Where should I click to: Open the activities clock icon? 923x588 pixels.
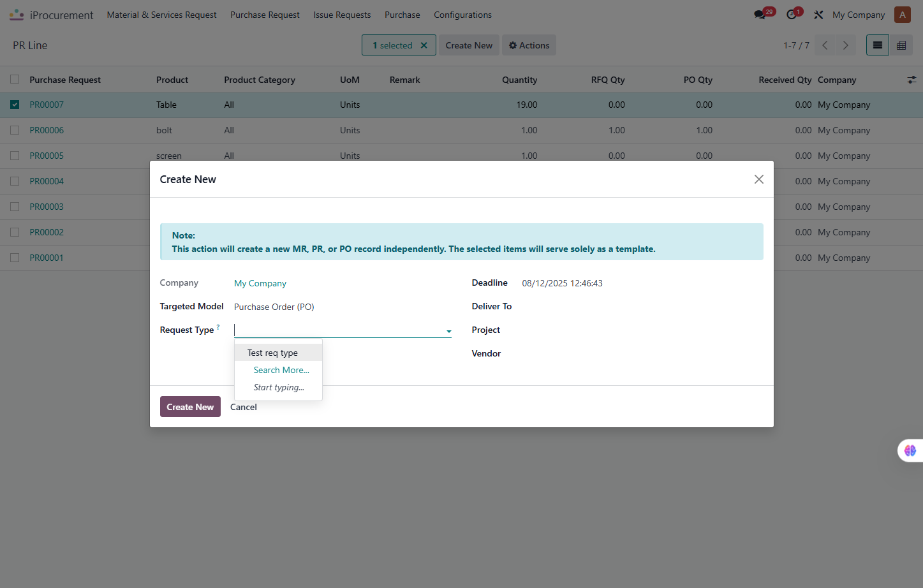tap(792, 15)
